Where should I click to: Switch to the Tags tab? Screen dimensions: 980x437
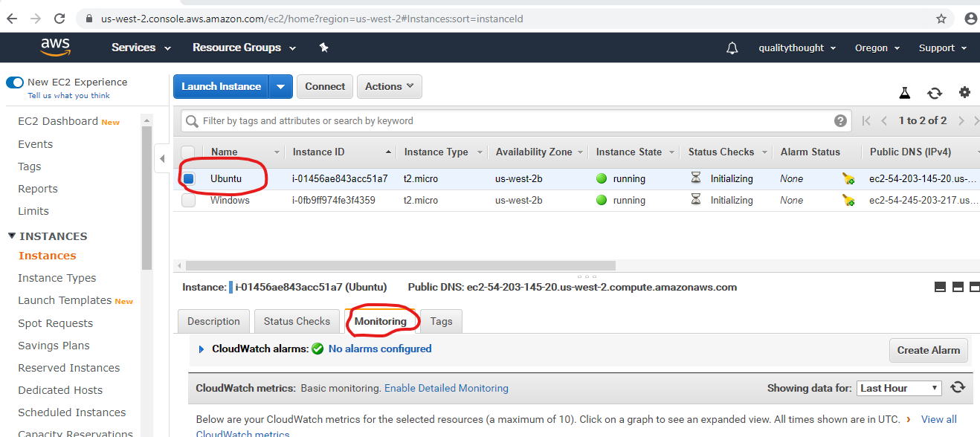pyautogui.click(x=441, y=321)
